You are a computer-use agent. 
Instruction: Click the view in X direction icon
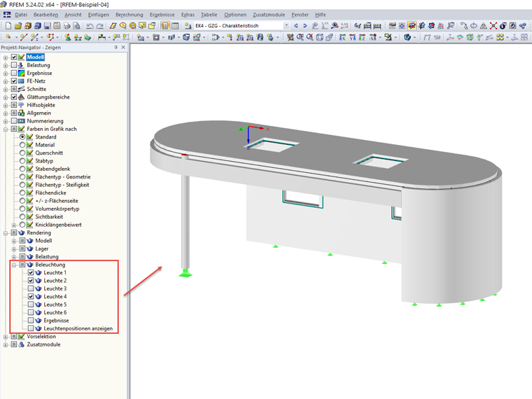coord(343,37)
